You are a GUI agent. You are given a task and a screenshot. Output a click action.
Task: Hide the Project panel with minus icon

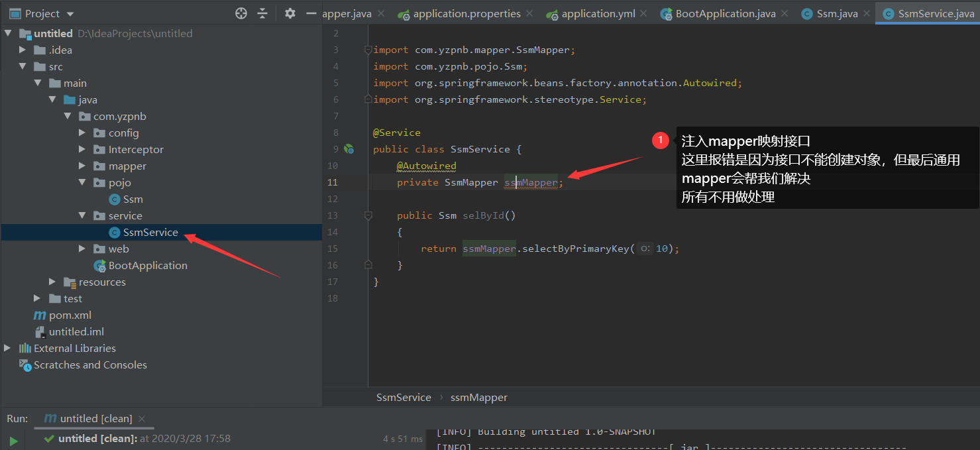(311, 13)
